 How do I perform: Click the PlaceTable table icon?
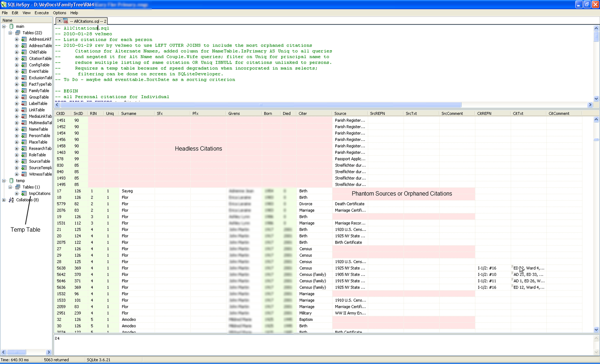[x=24, y=142]
